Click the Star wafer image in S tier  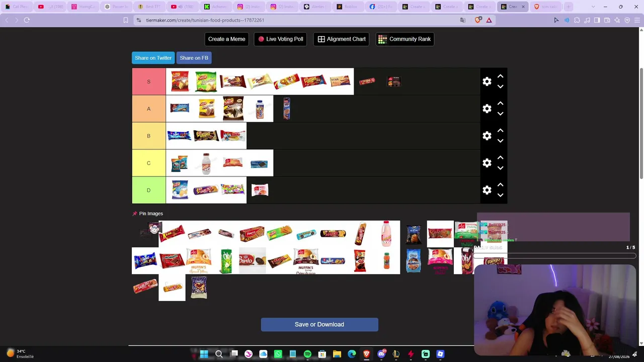pyautogui.click(x=340, y=81)
